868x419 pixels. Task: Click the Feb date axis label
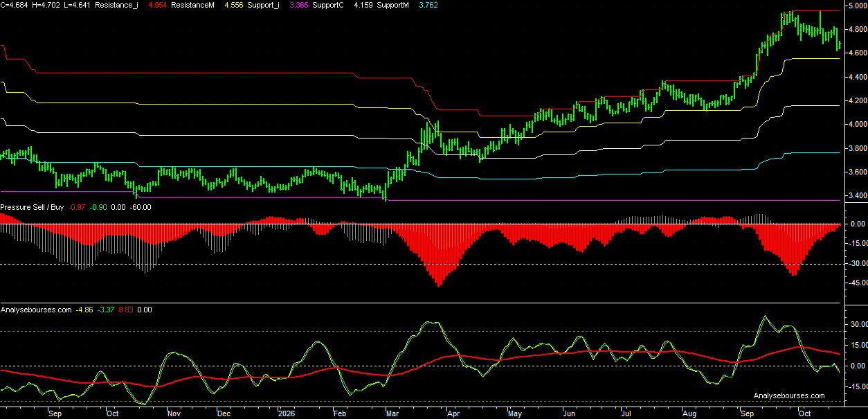click(340, 413)
